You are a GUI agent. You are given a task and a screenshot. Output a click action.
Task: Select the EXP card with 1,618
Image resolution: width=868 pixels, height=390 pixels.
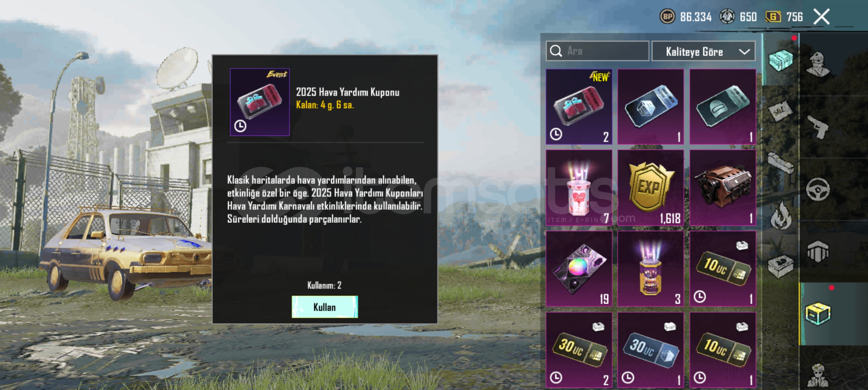(650, 188)
